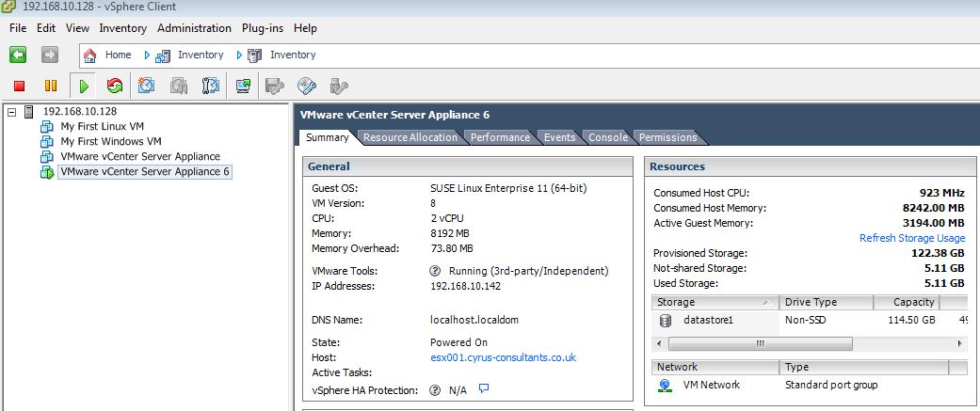Select VMware vCenter Server Appliance 6 in tree
Viewport: 980px width, 411px height.
tap(144, 172)
